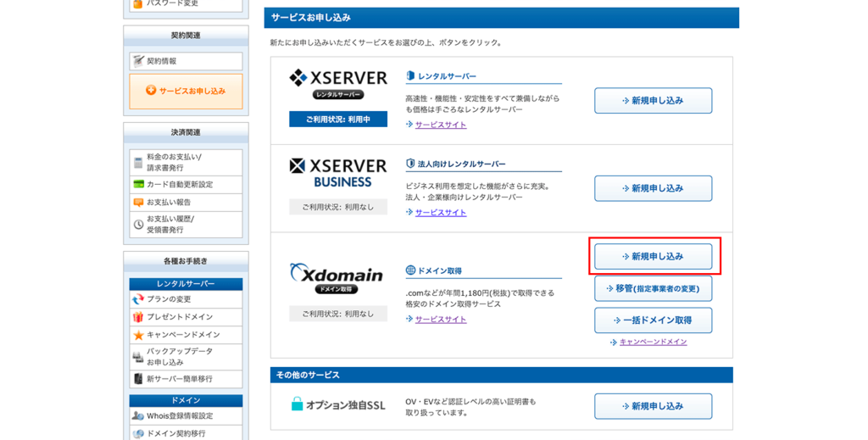Click the その他のサービス section header
The width and height of the screenshot is (868, 440).
click(x=502, y=375)
